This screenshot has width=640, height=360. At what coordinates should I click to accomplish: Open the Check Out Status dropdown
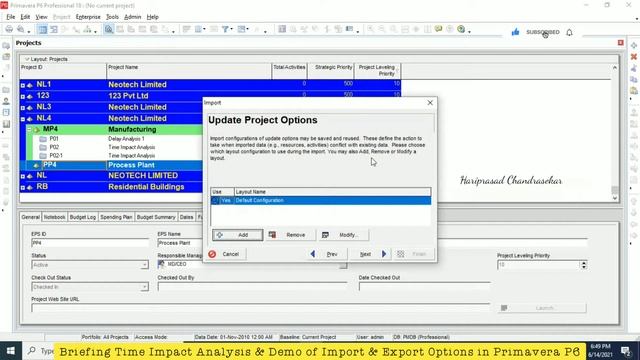(144, 287)
